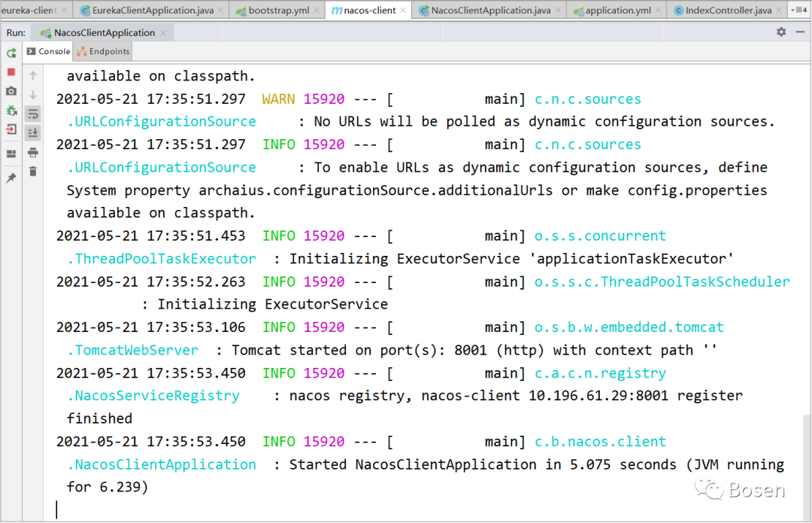
Task: Switch to the Endpoints tab
Action: 103,51
